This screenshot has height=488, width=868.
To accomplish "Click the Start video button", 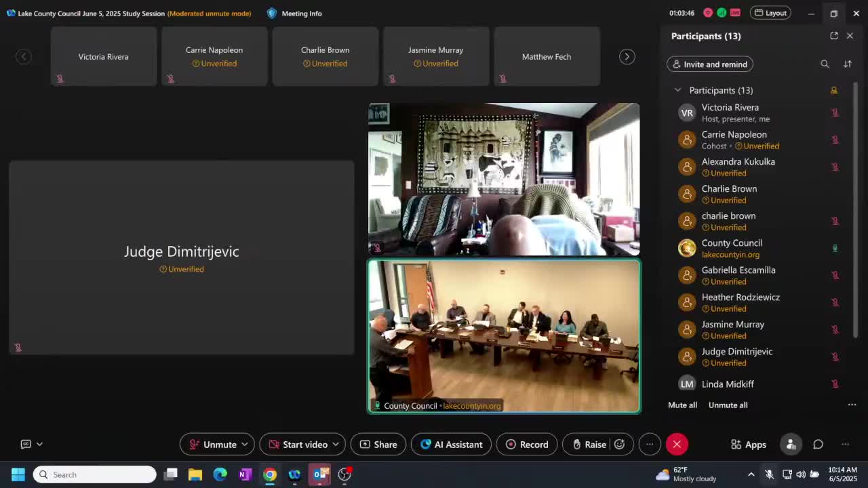I will tap(298, 445).
